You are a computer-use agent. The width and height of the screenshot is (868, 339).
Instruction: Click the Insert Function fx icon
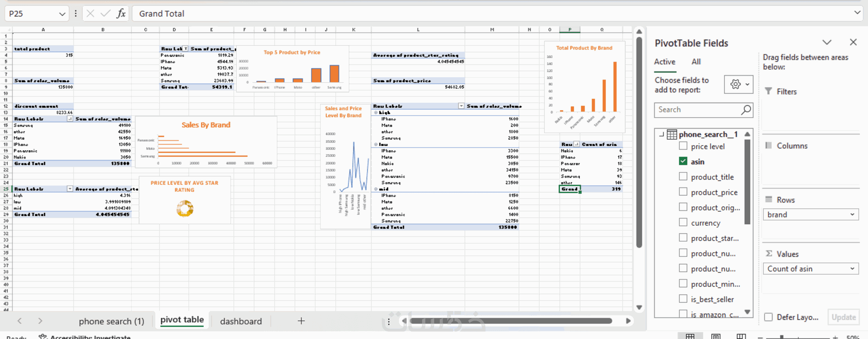[121, 14]
